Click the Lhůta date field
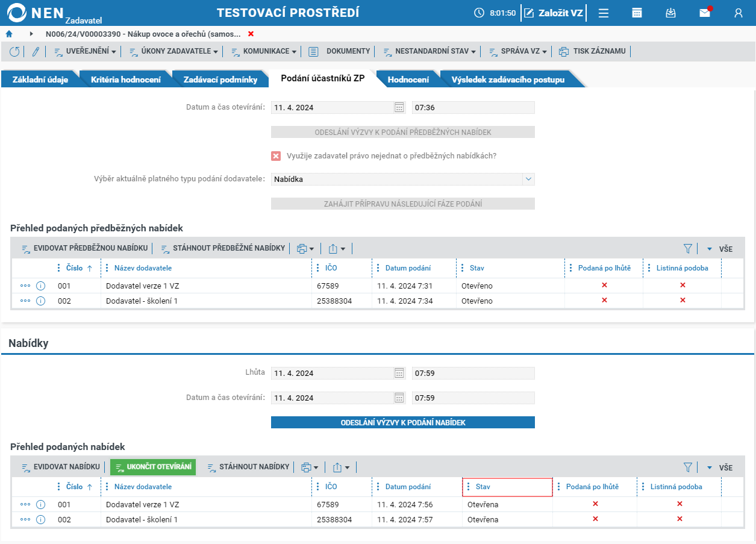 pos(332,374)
